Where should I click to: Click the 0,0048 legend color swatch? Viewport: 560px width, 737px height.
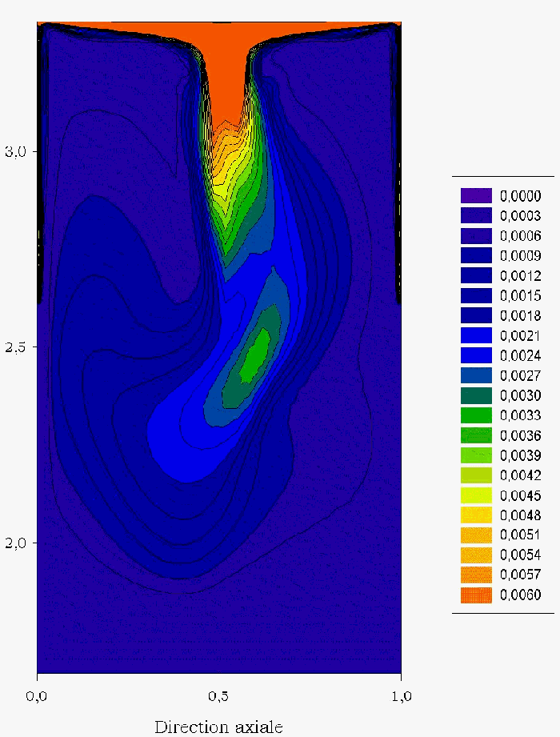476,515
